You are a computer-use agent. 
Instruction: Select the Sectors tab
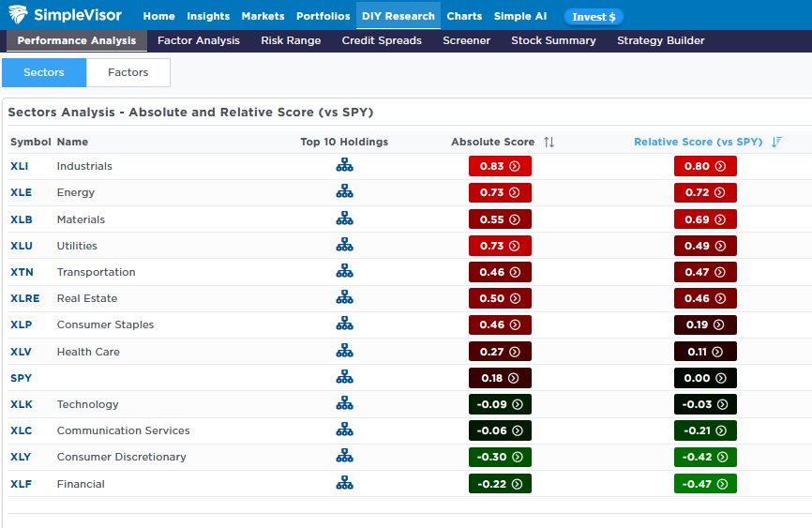pyautogui.click(x=44, y=72)
